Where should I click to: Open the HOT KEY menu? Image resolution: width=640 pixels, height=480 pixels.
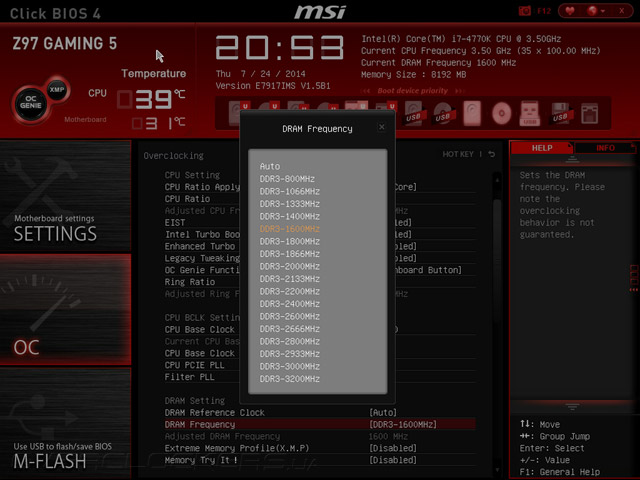(458, 154)
